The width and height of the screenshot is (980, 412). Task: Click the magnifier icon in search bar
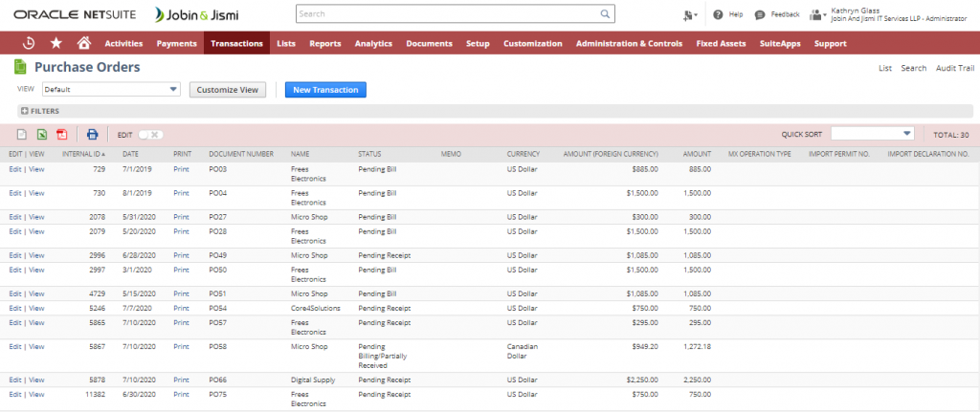pos(604,15)
